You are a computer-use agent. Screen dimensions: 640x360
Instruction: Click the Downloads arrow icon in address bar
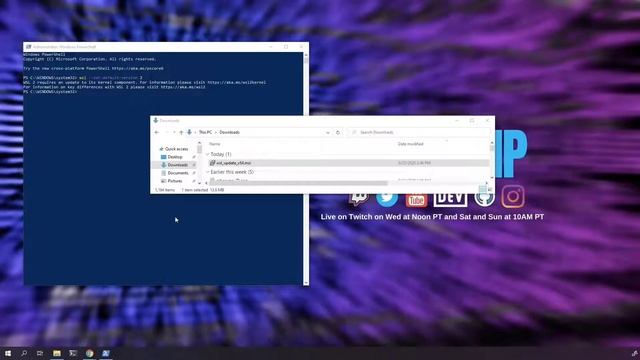189,132
